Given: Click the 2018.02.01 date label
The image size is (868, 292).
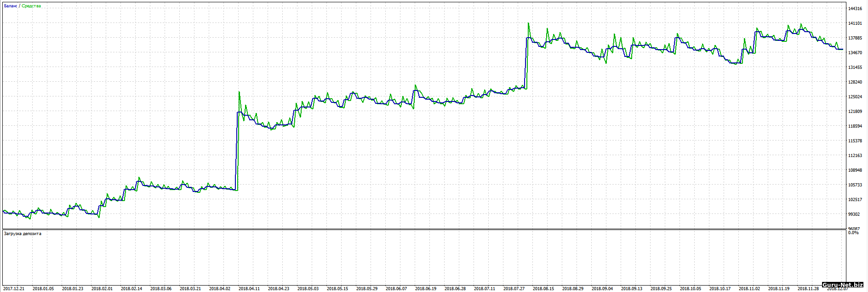Looking at the screenshot, I should click(102, 289).
